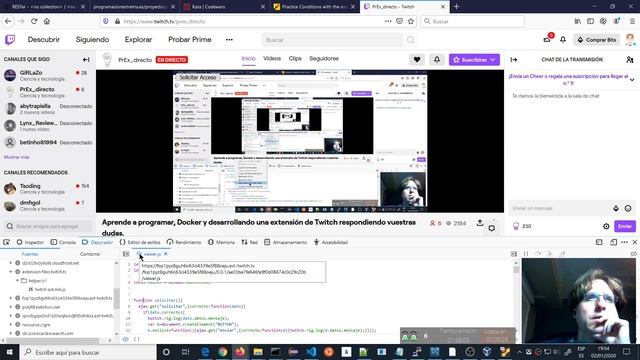This screenshot has height=360, width=640.
Task: Click the friend search field in sidebar
Action: click(48, 226)
